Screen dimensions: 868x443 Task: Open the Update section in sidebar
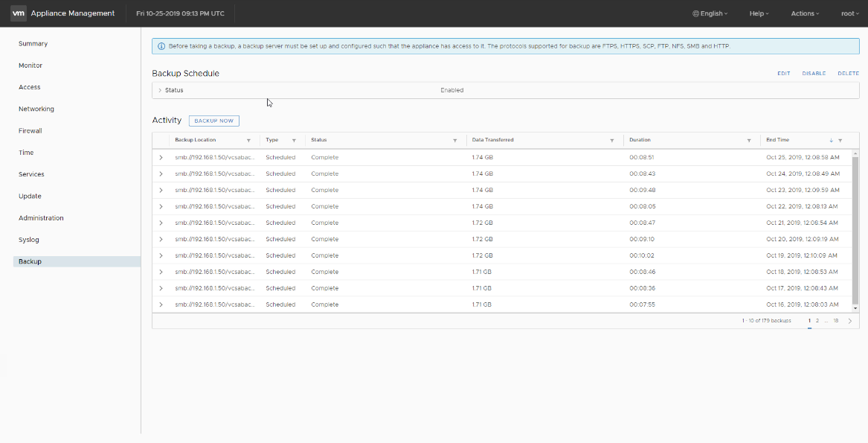coord(30,197)
